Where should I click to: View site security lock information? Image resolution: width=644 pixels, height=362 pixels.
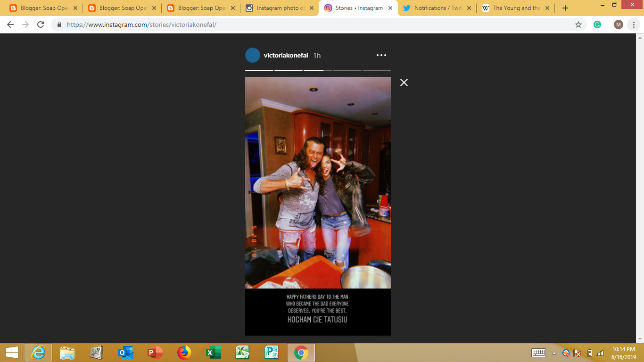pos(59,25)
